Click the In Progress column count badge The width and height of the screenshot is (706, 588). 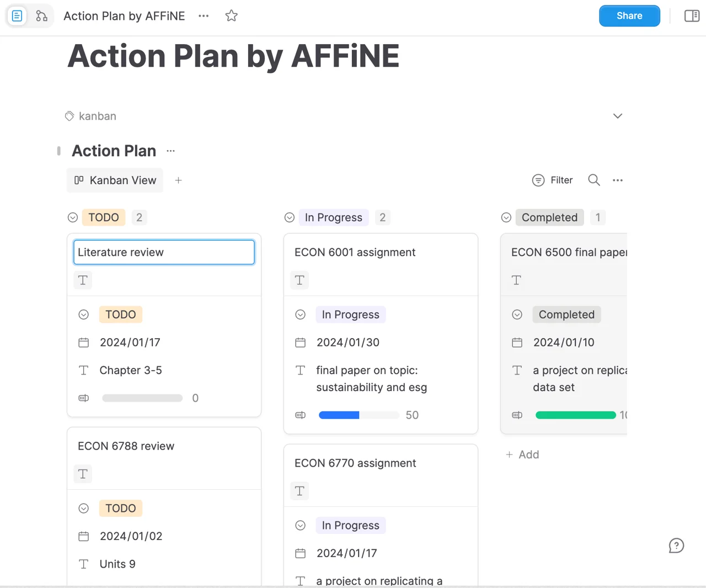click(x=382, y=218)
